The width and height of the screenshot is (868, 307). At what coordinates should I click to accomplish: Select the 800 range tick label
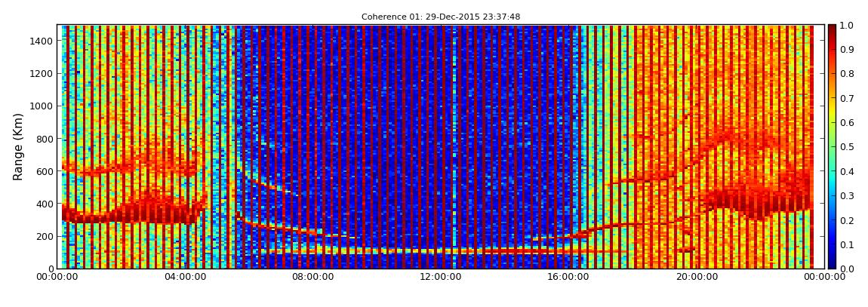tap(44, 138)
